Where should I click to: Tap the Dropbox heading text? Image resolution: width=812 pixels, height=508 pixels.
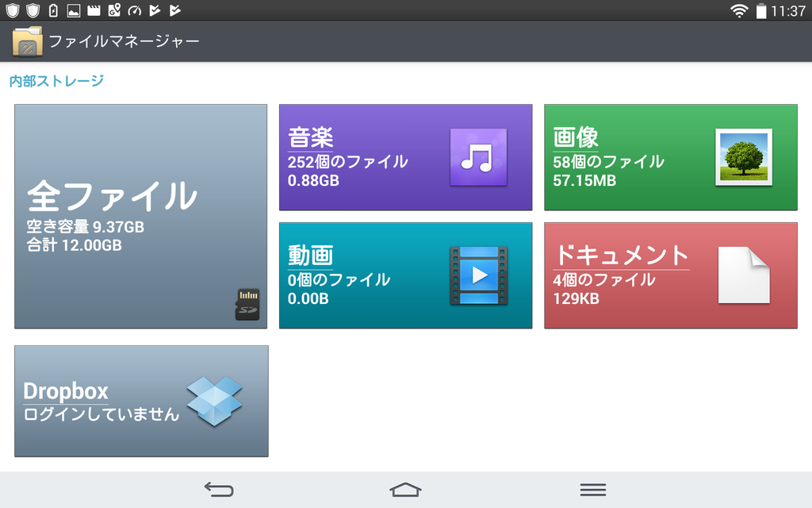tap(66, 391)
